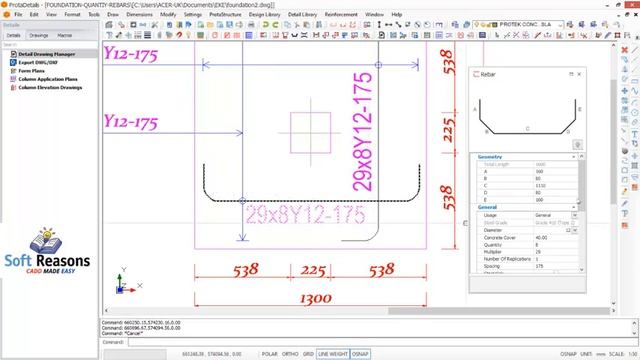
Task: Toggle POLAR mode in status bar
Action: pos(269,354)
